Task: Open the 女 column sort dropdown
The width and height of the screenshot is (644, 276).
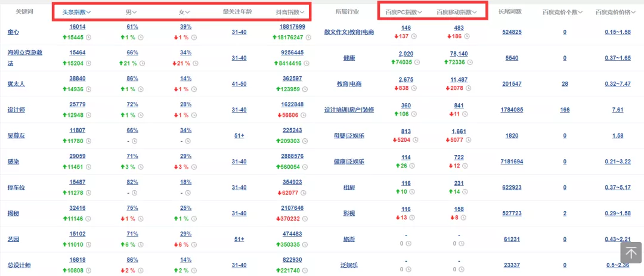Action: 184,13
